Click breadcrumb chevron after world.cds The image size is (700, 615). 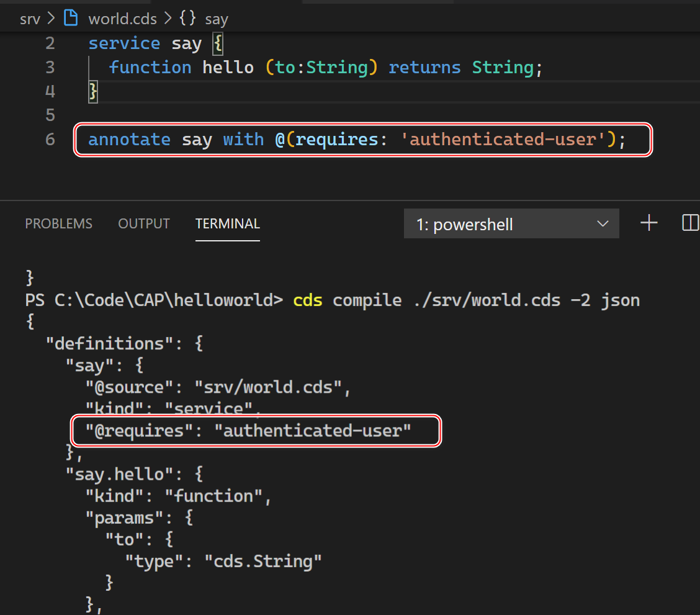[x=168, y=18]
